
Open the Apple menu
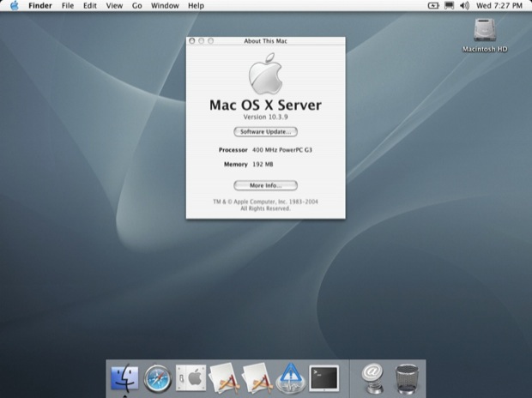pyautogui.click(x=15, y=5)
